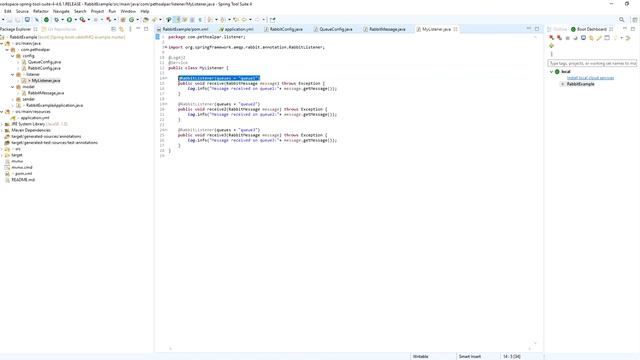Open the Run button dropdown arrow
640x360 pixels.
(x=75, y=20)
